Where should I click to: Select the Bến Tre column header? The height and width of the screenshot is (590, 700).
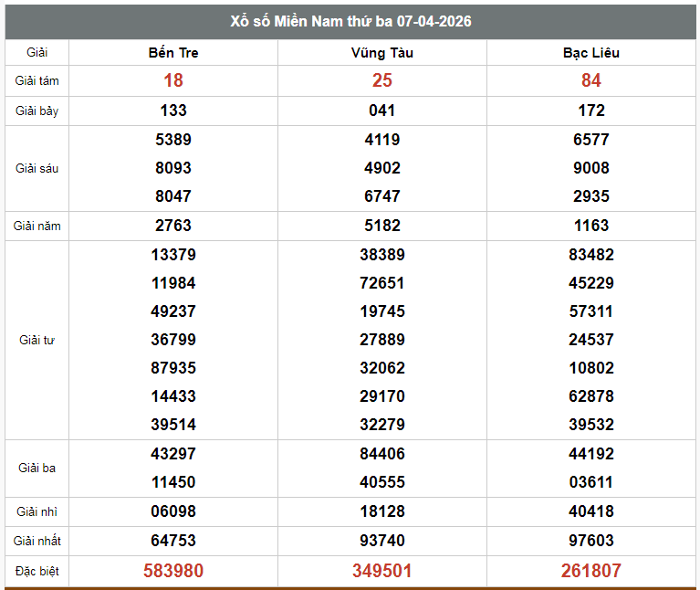click(173, 53)
